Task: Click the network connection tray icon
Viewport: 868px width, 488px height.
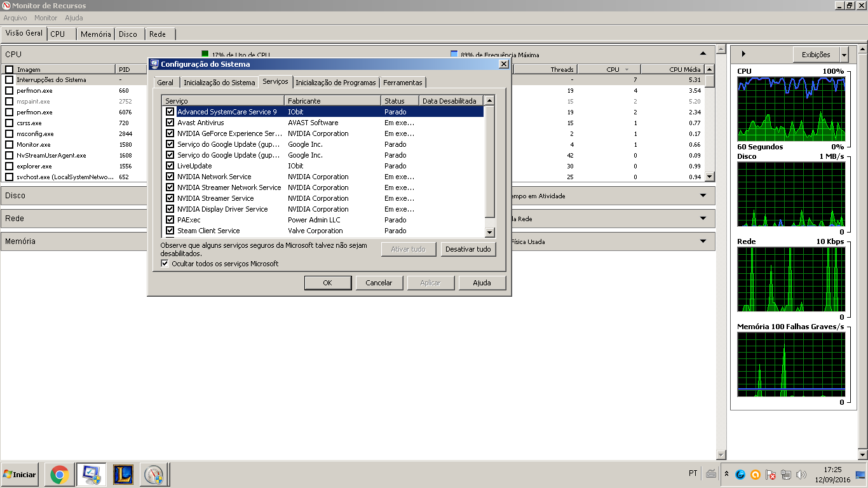Action: 786,474
